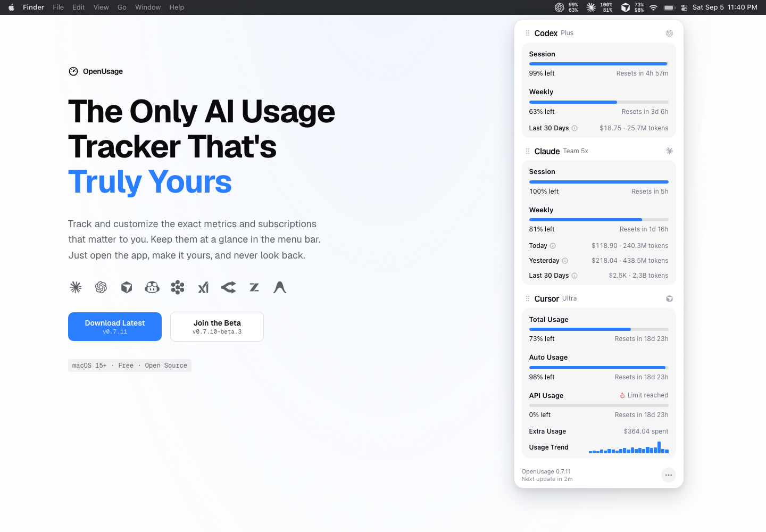Click the "Next update in 2m" text
This screenshot has width=766, height=532.
547,479
